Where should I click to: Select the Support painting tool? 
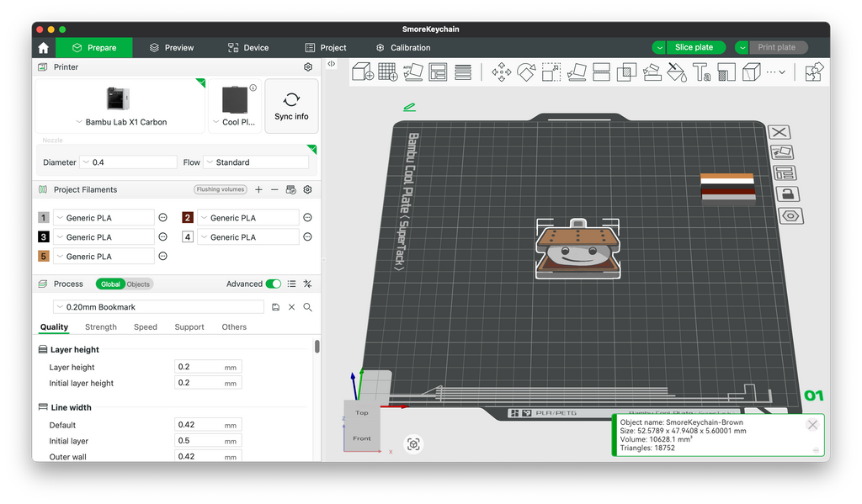[x=652, y=72]
